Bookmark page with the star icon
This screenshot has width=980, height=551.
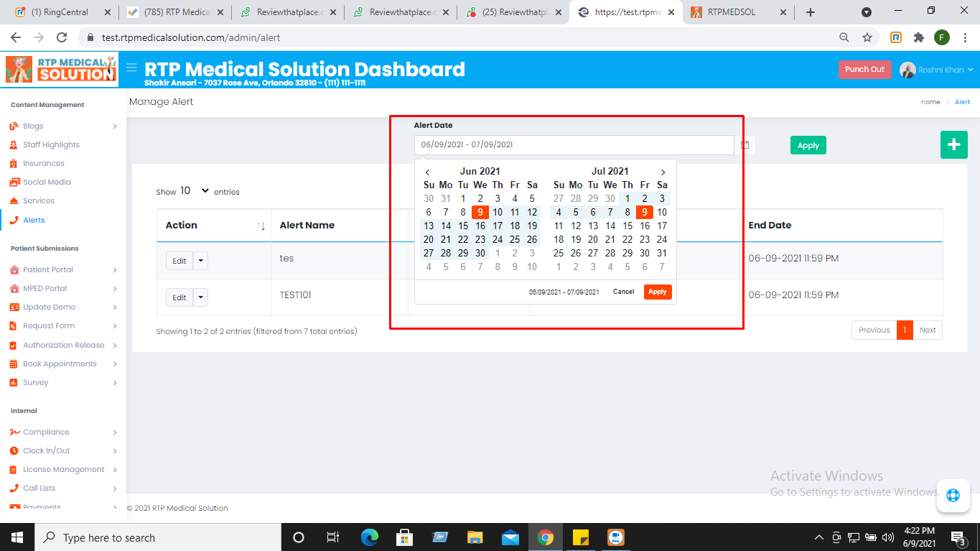867,37
